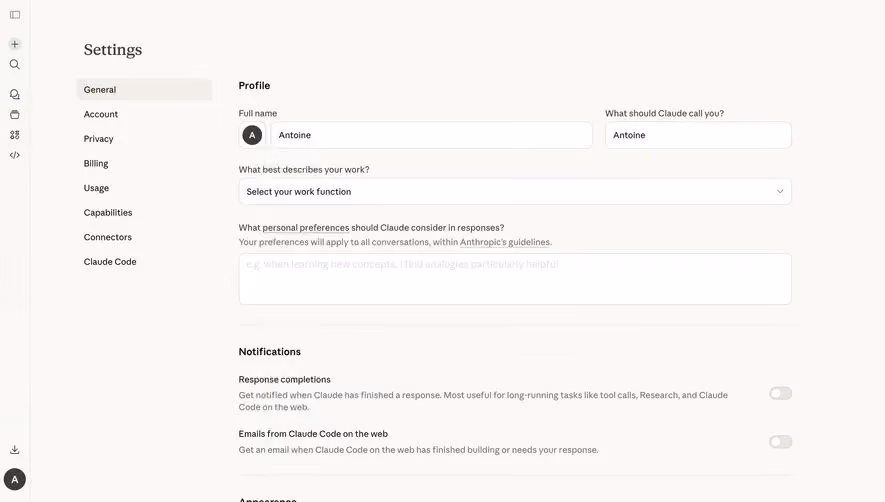Viewport: 885px width, 502px height.
Task: Open the search magnifier icon
Action: coord(15,64)
